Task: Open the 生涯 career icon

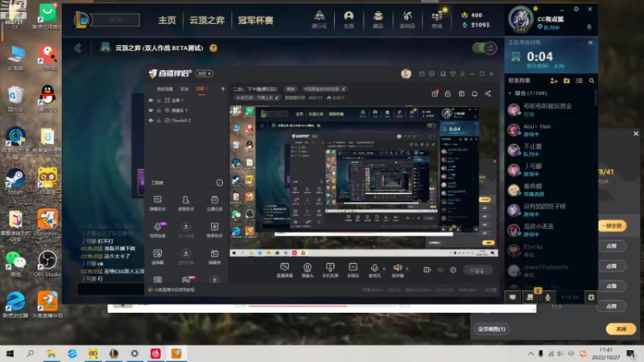Action: coord(349,19)
